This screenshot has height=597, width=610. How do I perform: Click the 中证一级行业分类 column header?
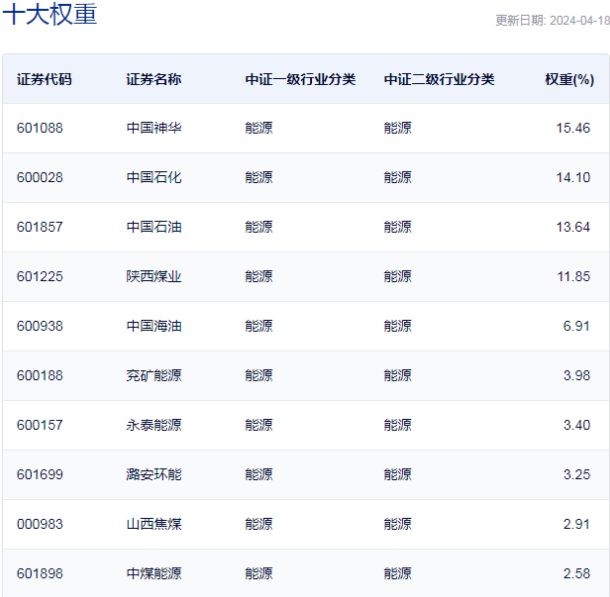pyautogui.click(x=300, y=79)
